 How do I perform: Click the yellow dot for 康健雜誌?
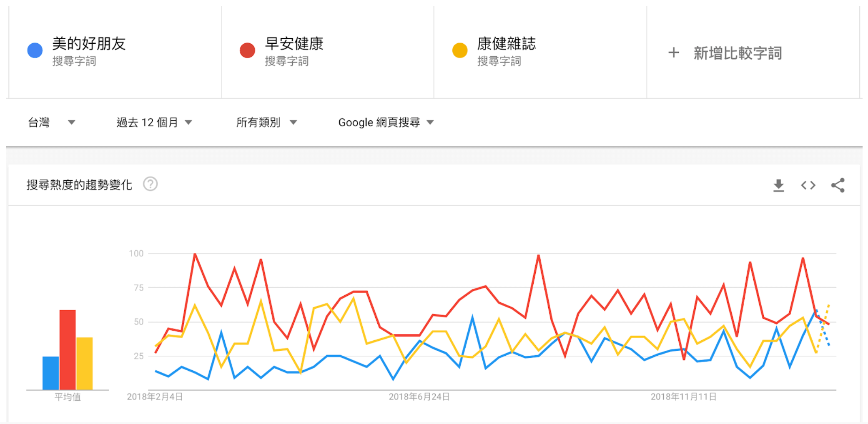click(x=460, y=50)
